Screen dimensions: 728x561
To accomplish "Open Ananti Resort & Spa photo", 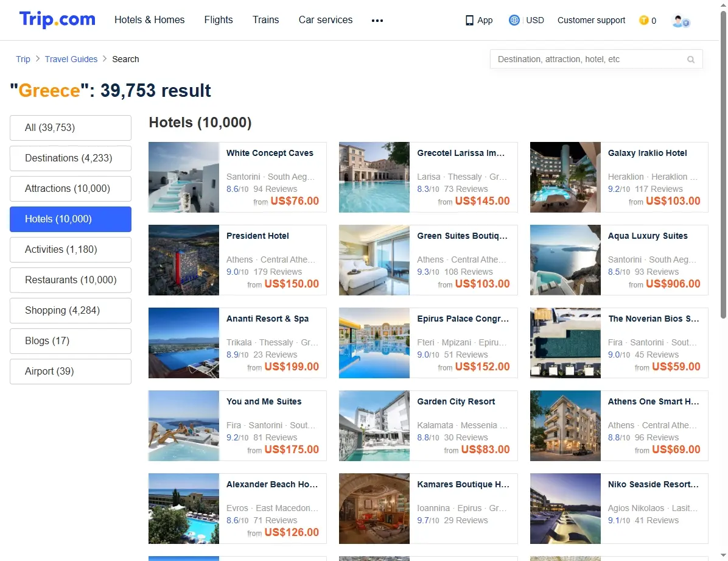I will coord(184,343).
